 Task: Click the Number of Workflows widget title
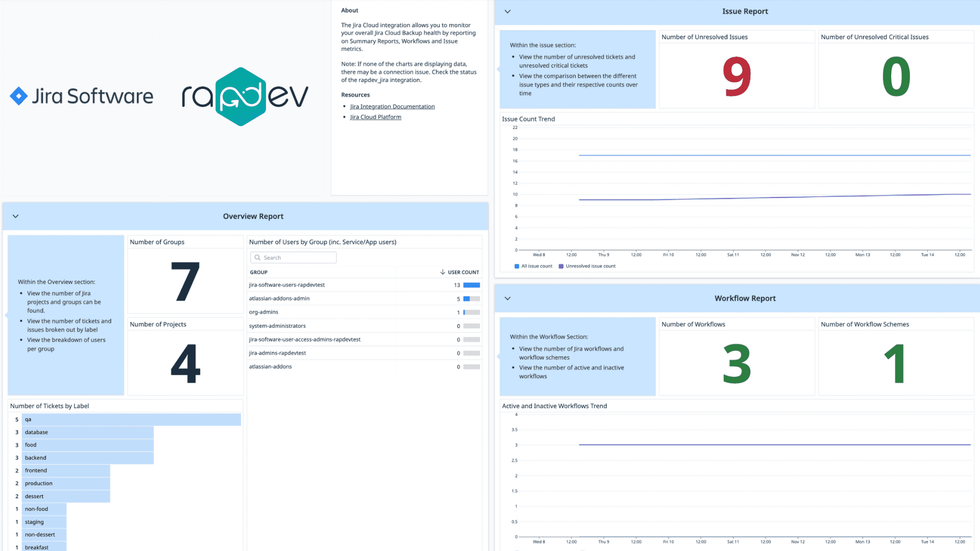[693, 324]
